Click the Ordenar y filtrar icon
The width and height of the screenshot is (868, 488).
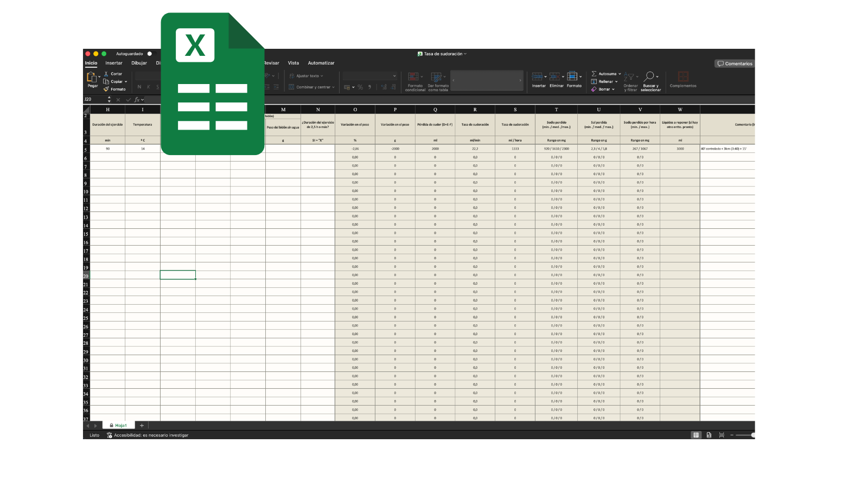[x=629, y=77]
